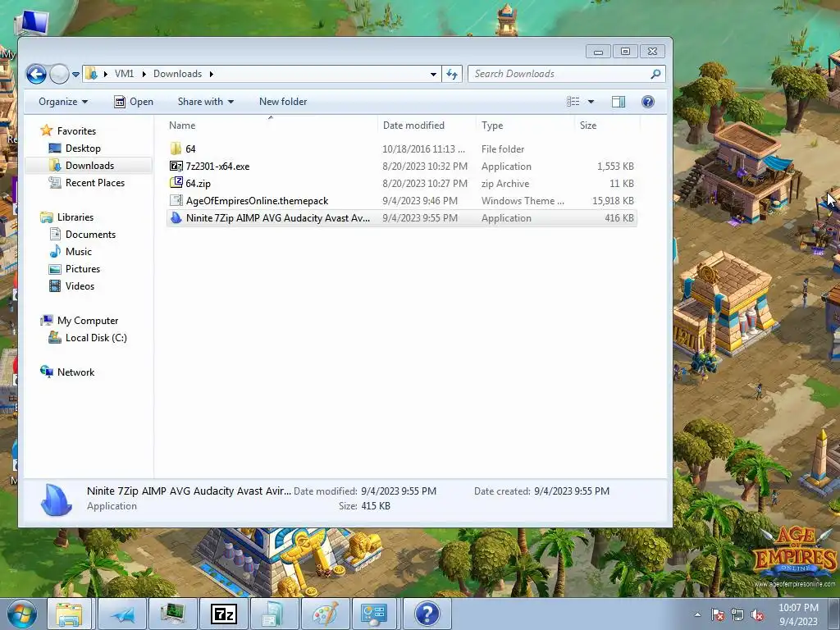Expand the arrow after VM1 breadcrumb
The image size is (840, 630).
144,74
